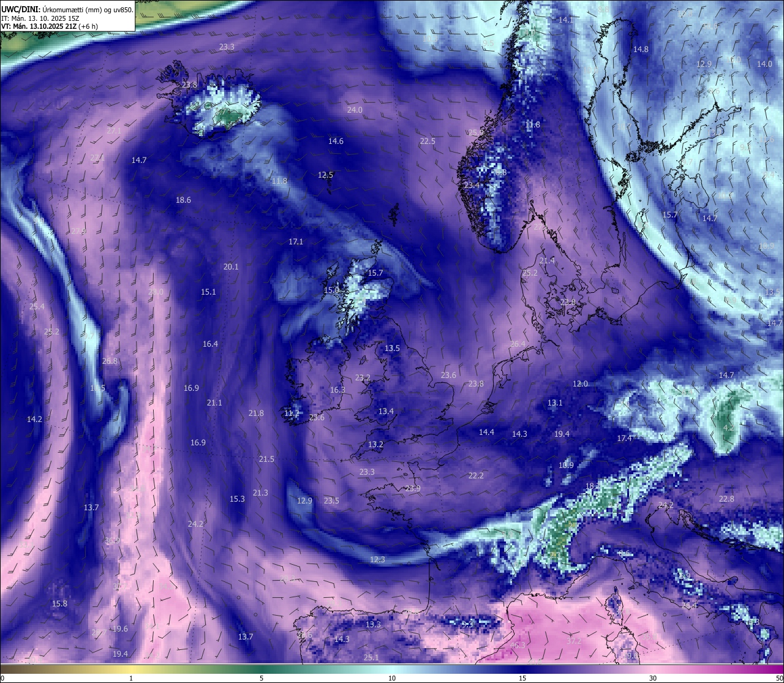The width and height of the screenshot is (784, 683).
Task: Click the 21.1 value on the map
Action: point(214,402)
